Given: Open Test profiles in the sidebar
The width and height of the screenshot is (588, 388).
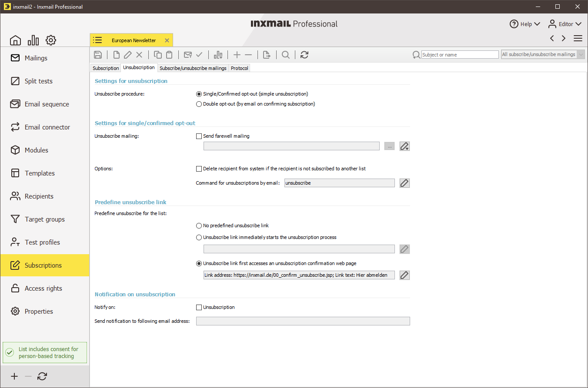Looking at the screenshot, I should coord(45,242).
